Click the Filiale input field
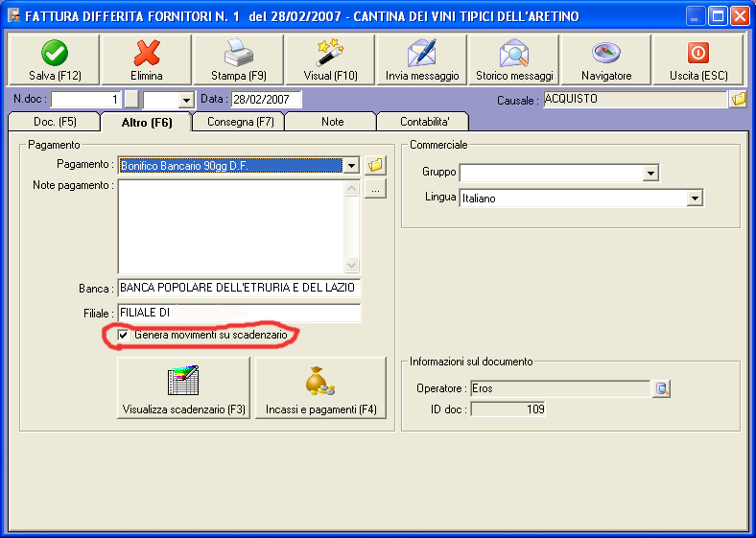756x538 pixels. tap(239, 314)
